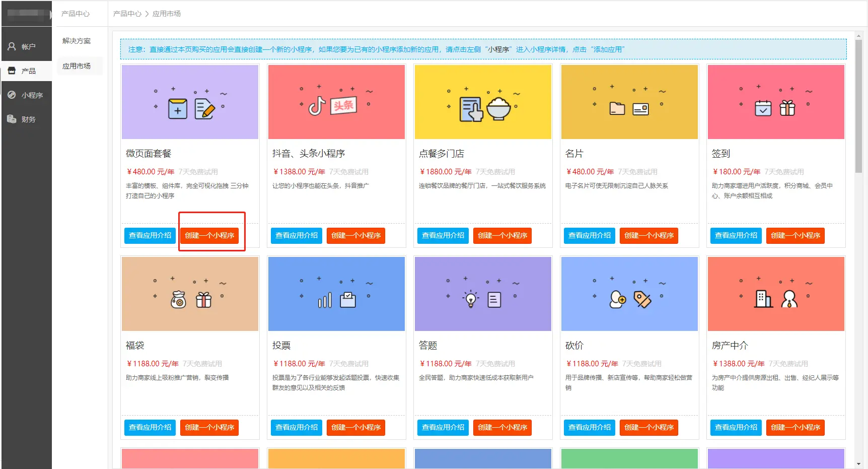
Task: Click 创建一个小程序 for 抖音、头条小程序
Action: tap(356, 236)
